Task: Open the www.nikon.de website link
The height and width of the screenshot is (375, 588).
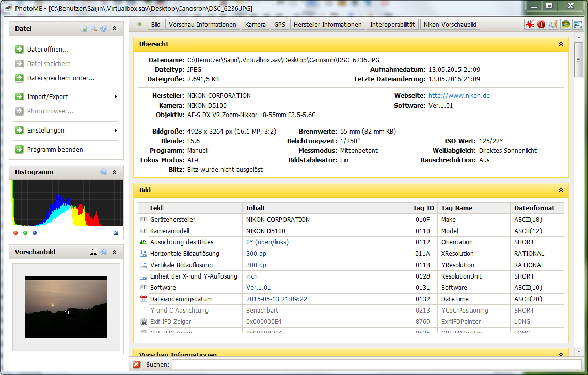Action: 459,95
